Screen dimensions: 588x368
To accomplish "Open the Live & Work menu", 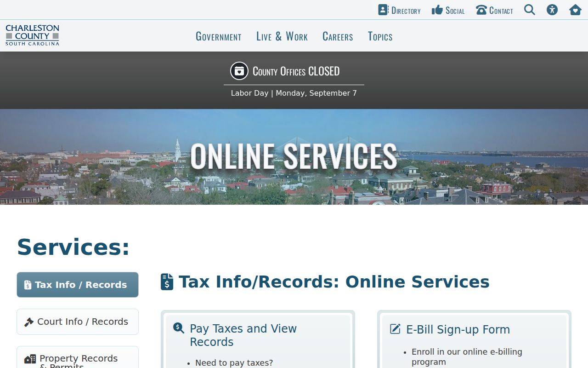I will coord(282,36).
